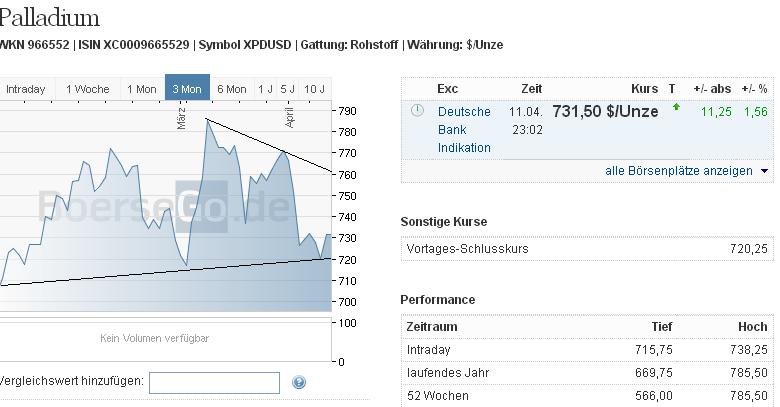Viewport: 780px width, 407px height.
Task: Click the blue help question mark icon
Action: 298,382
